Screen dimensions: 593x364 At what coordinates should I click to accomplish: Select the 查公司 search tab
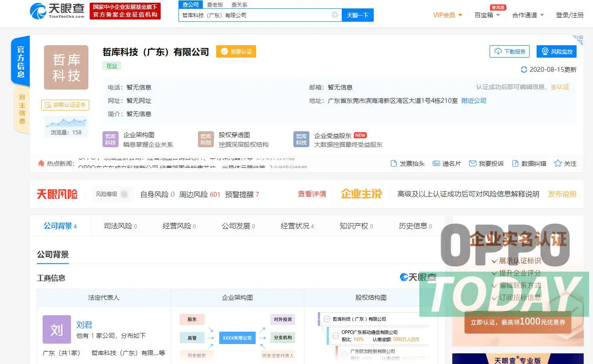[x=190, y=4]
